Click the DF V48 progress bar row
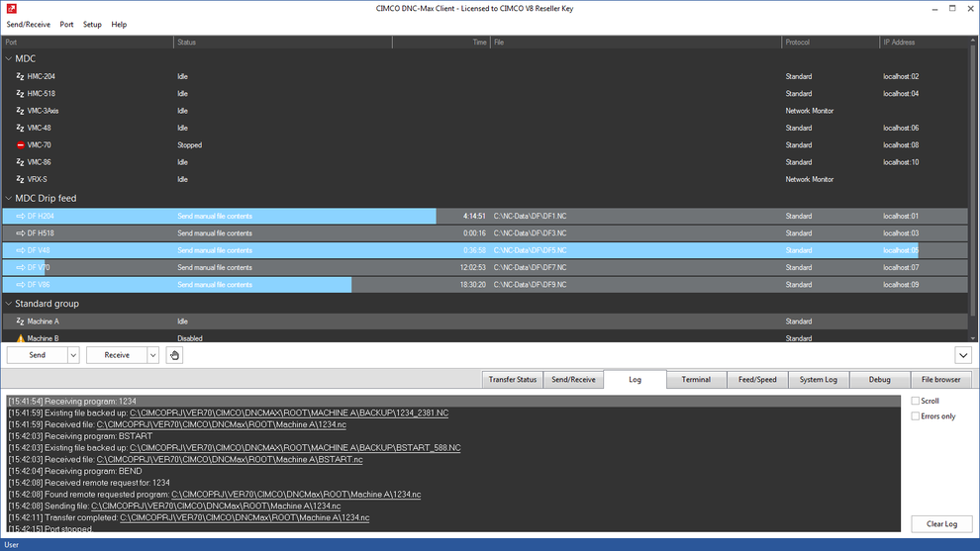This screenshot has height=551, width=980. tap(485, 250)
